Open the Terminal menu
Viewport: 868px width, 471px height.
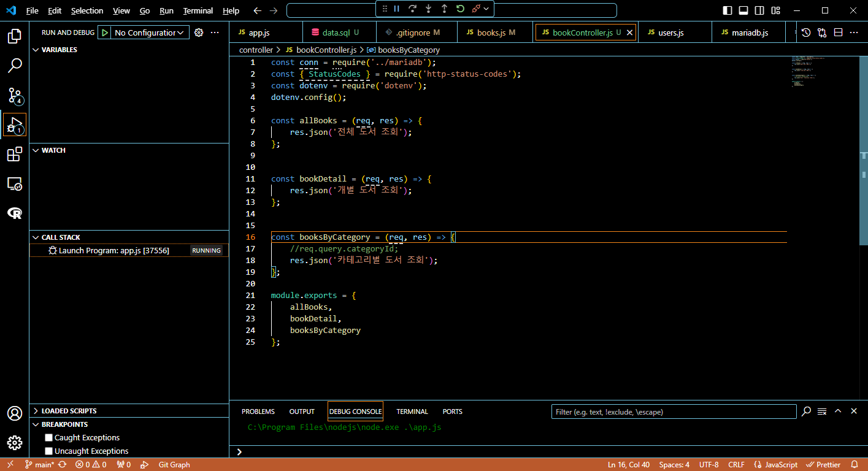pos(198,10)
